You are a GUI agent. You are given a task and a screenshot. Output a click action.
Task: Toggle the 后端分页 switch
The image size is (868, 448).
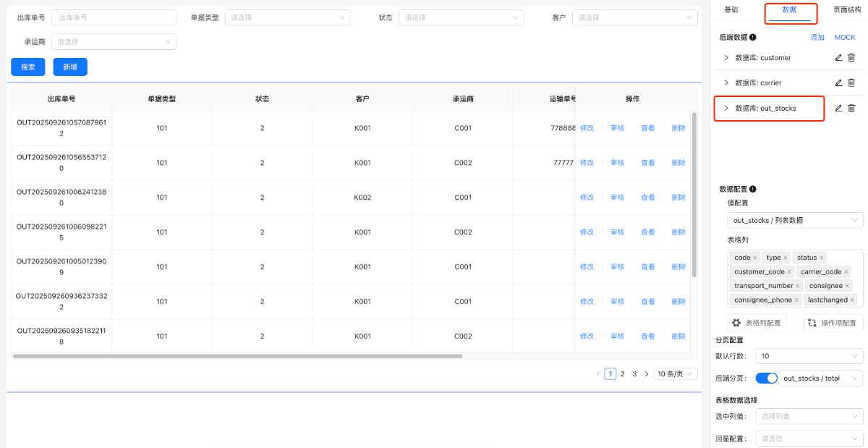point(765,378)
